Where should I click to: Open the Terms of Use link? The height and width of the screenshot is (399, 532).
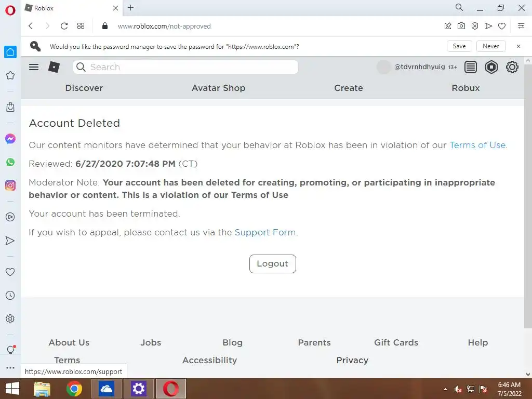(x=477, y=145)
